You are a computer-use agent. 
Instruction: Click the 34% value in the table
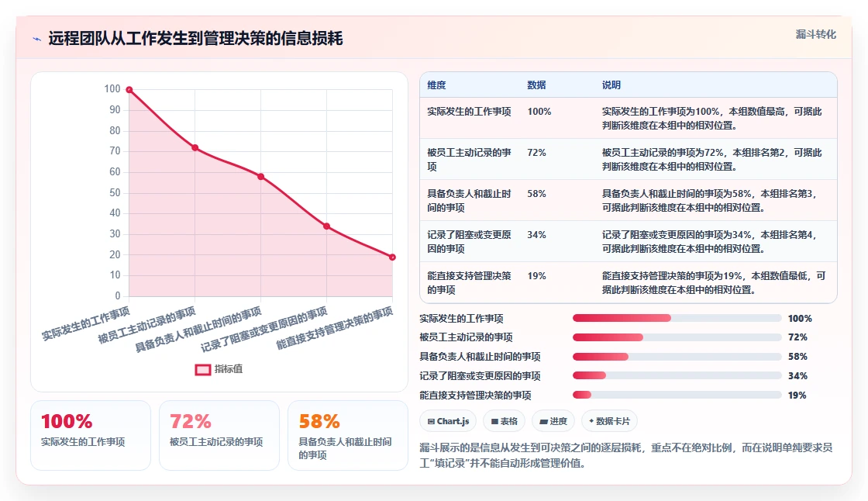(x=536, y=234)
